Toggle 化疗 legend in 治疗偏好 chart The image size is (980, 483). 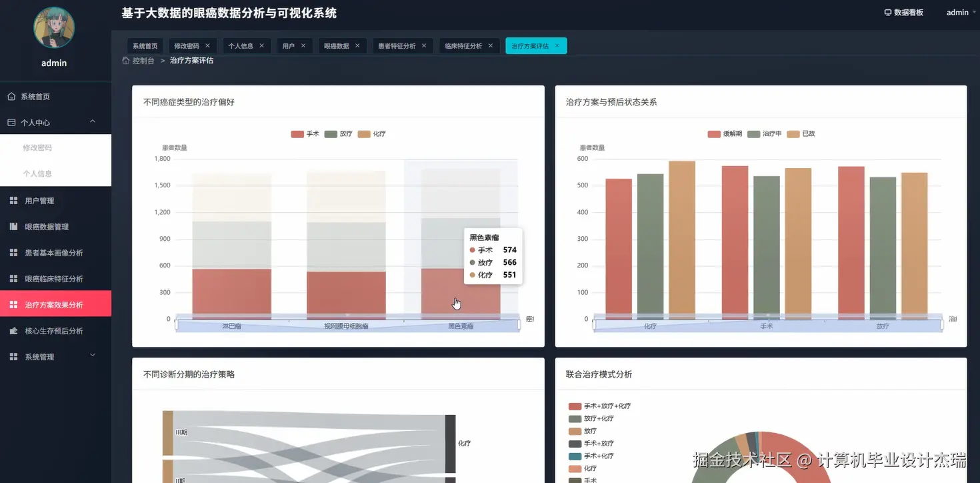click(x=372, y=134)
